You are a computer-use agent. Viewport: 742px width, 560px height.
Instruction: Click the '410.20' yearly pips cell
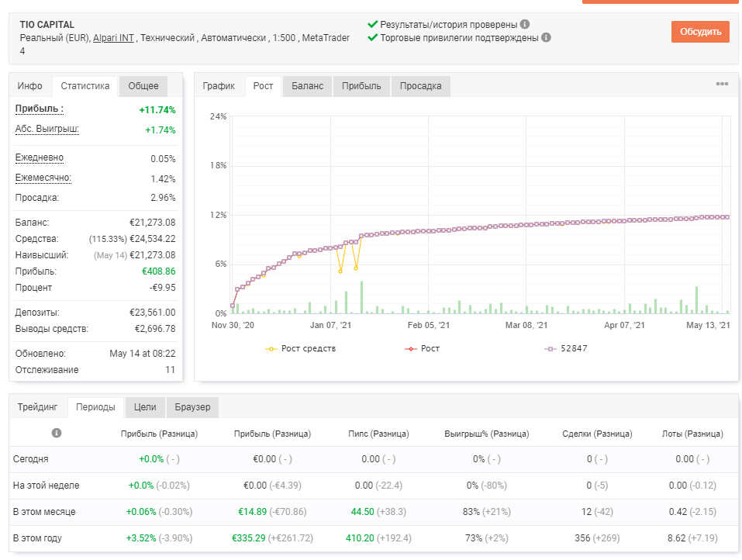click(x=360, y=539)
